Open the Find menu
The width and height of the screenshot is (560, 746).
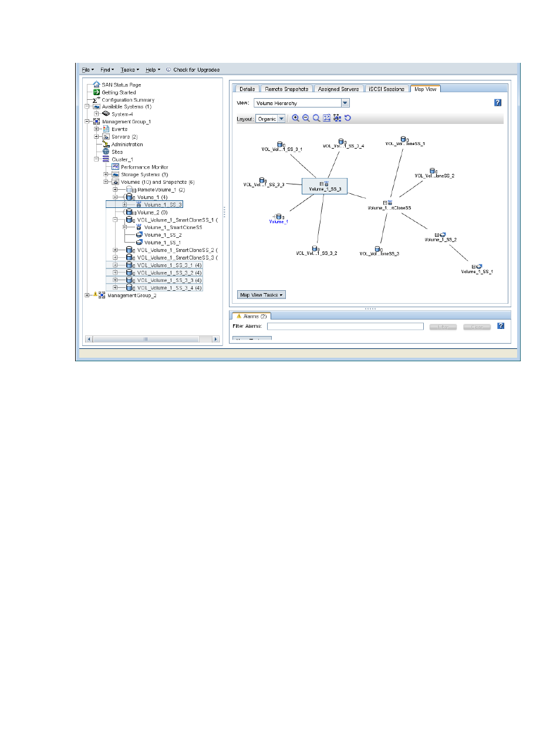pos(107,70)
